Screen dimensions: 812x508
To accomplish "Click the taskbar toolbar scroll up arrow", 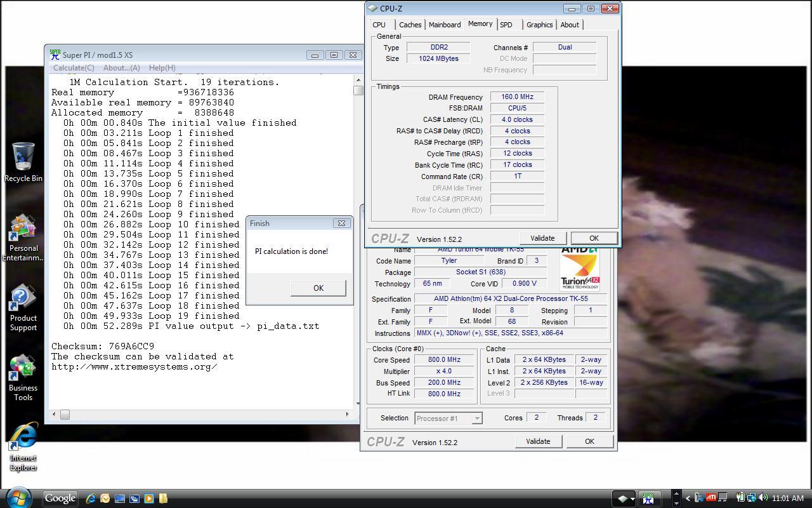I will click(676, 493).
